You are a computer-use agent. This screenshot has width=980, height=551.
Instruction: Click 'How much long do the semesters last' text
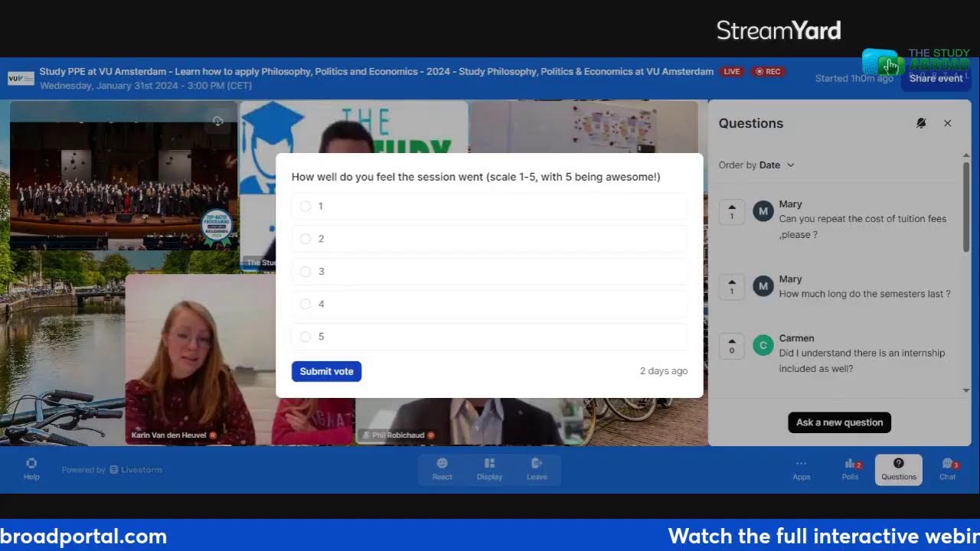864,294
